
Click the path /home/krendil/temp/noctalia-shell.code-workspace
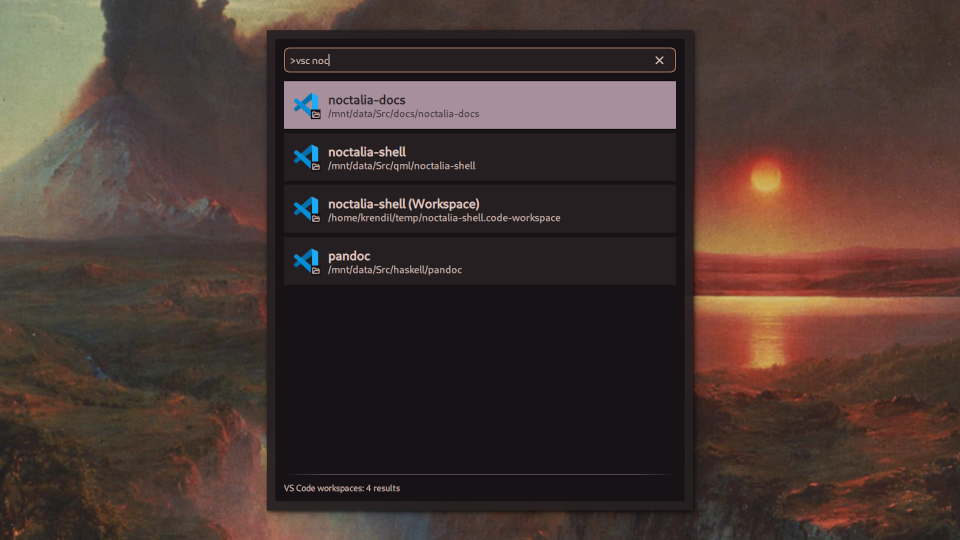[444, 218]
